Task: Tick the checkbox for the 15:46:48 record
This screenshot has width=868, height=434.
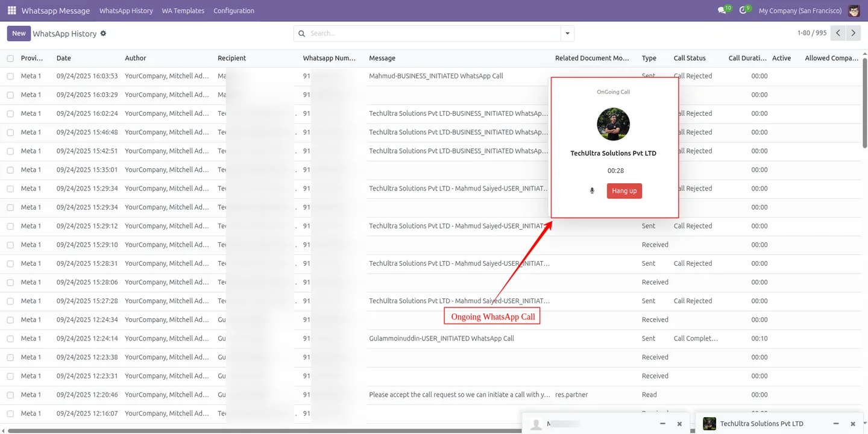Action: pyautogui.click(x=10, y=133)
